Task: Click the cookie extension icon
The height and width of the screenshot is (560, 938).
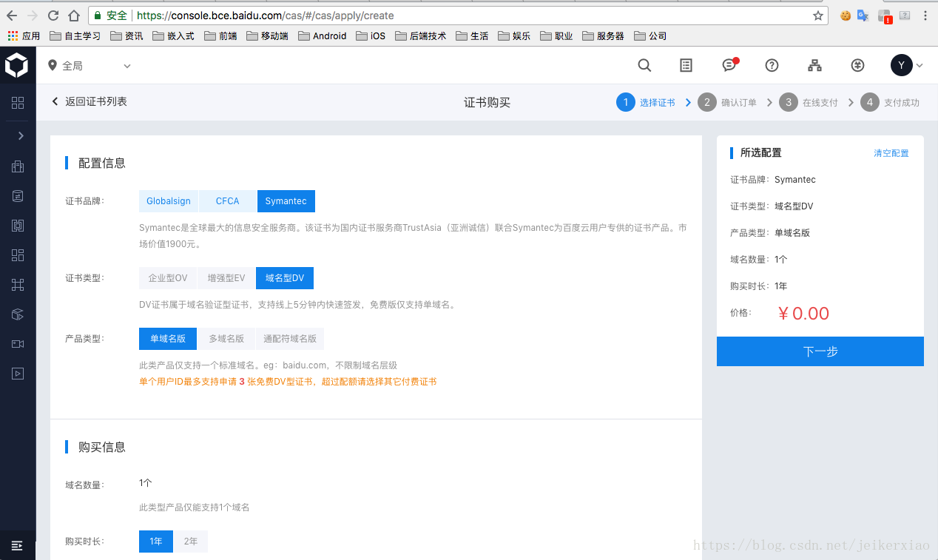Action: pos(846,16)
